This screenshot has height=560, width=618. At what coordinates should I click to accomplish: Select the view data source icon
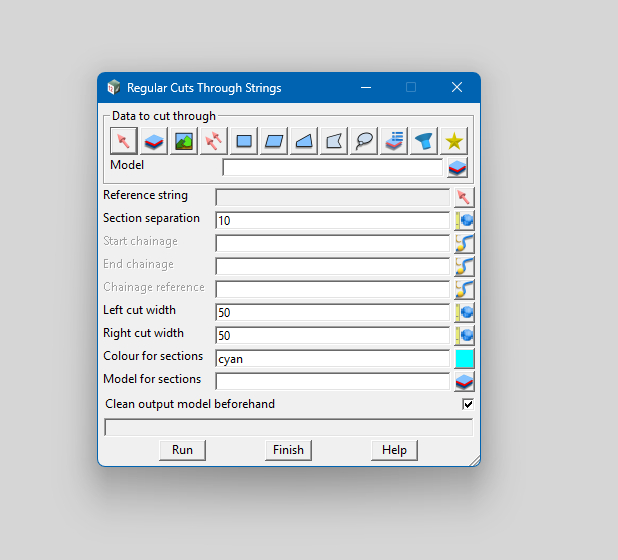(x=184, y=141)
